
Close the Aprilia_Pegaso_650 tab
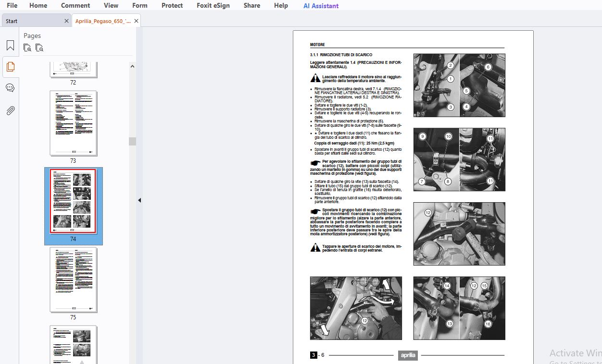(137, 21)
